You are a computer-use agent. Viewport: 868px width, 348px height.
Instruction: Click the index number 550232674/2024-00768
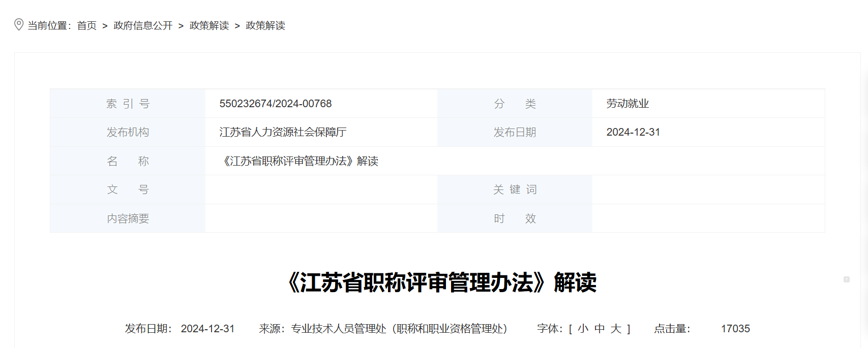(x=275, y=104)
